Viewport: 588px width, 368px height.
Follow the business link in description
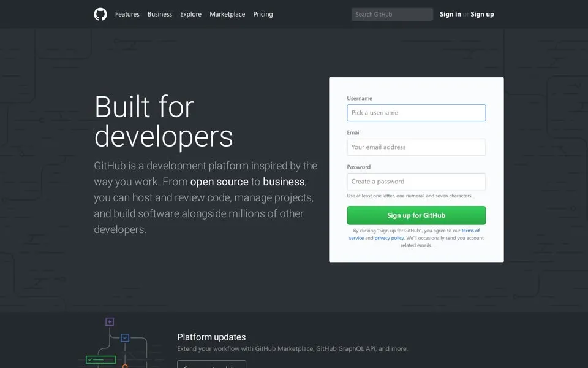coord(284,182)
